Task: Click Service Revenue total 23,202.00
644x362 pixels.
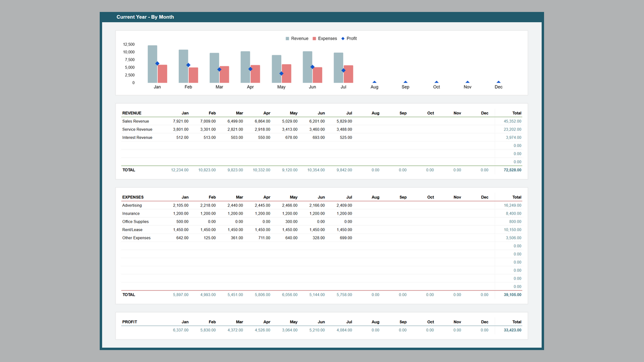Action: [513, 130]
